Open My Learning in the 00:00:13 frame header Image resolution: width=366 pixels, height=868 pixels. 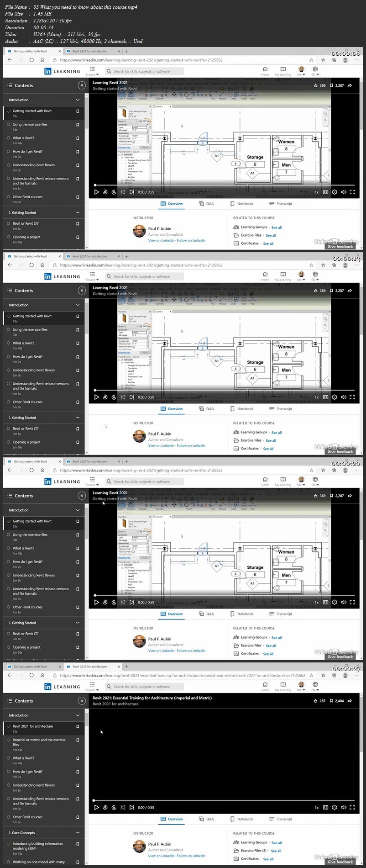[283, 276]
